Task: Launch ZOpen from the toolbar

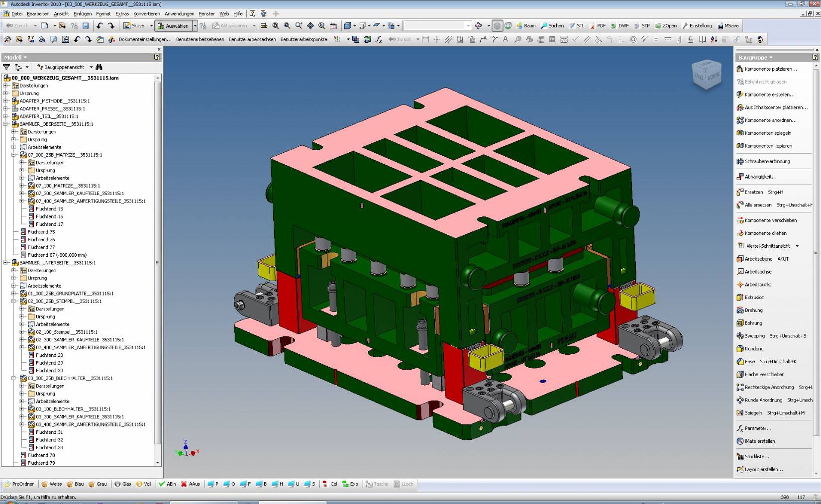Action: (x=665, y=25)
